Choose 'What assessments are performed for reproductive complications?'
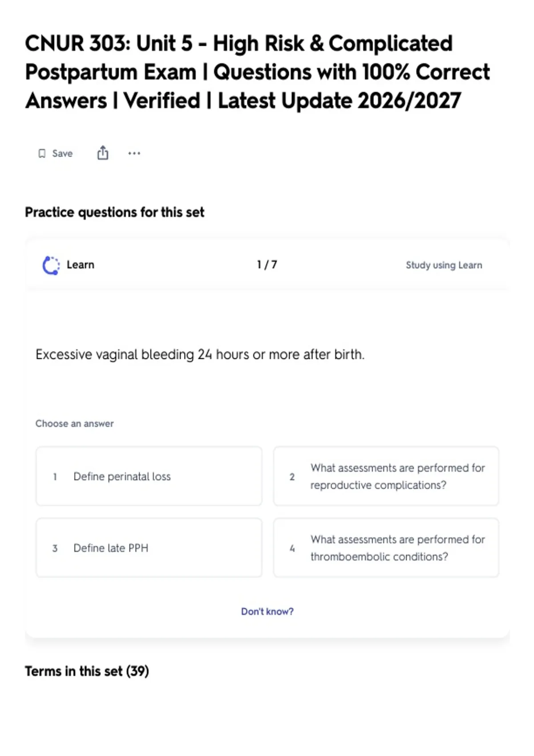This screenshot has height=756, width=534. pyautogui.click(x=386, y=476)
